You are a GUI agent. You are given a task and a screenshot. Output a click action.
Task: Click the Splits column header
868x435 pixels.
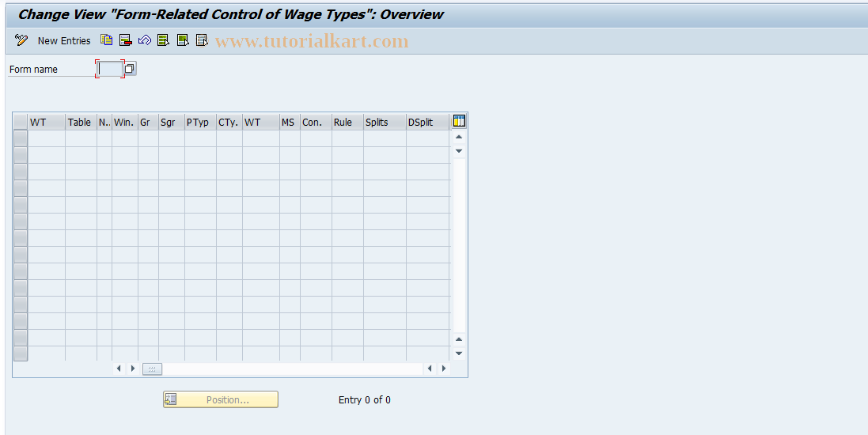click(385, 123)
